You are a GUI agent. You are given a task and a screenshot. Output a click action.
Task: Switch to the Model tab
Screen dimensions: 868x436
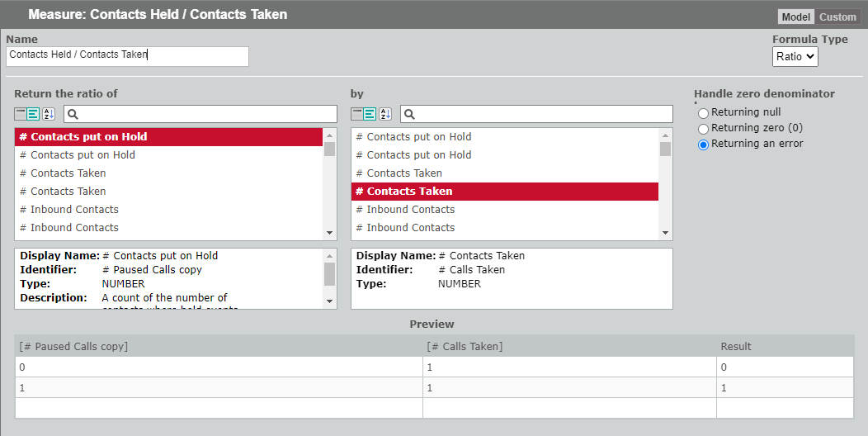(x=795, y=17)
